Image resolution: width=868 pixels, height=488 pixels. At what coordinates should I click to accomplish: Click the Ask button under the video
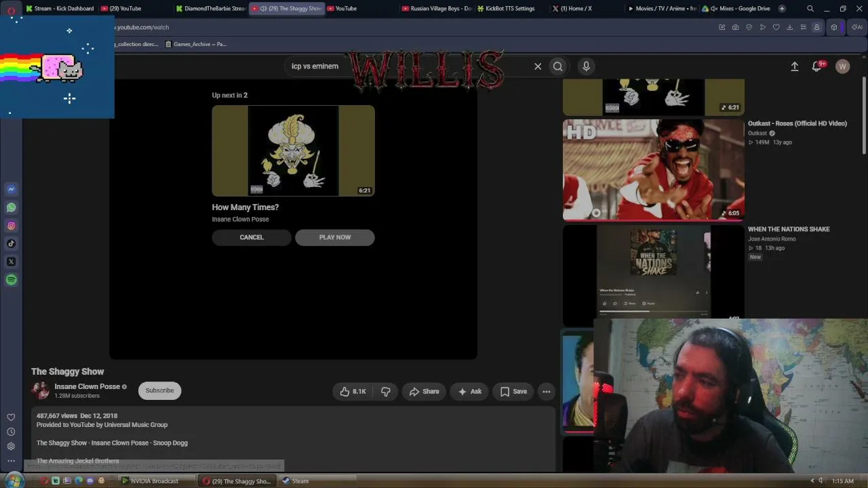tap(469, 391)
